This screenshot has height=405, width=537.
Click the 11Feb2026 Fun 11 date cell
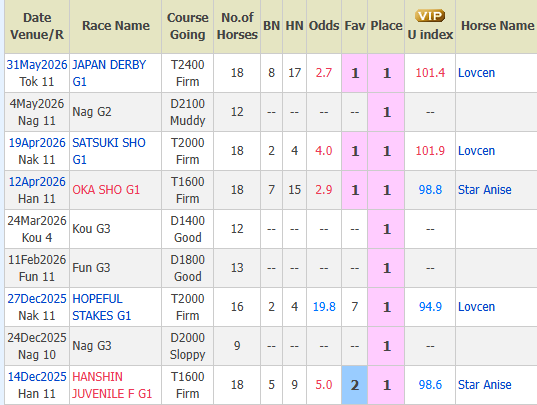tap(37, 268)
